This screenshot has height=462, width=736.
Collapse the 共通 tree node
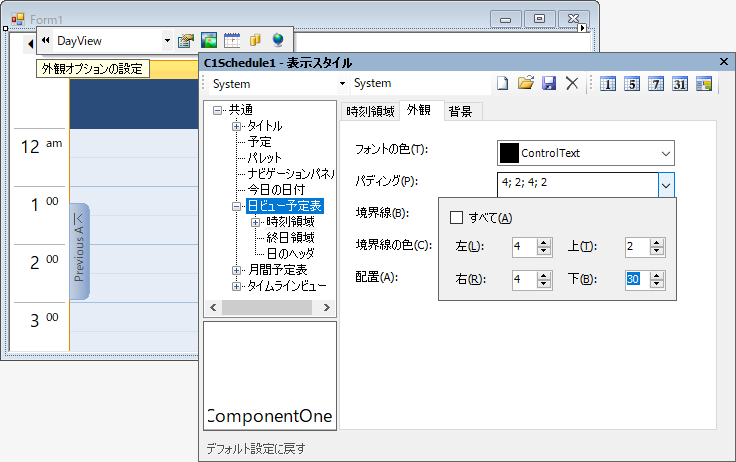(x=217, y=110)
